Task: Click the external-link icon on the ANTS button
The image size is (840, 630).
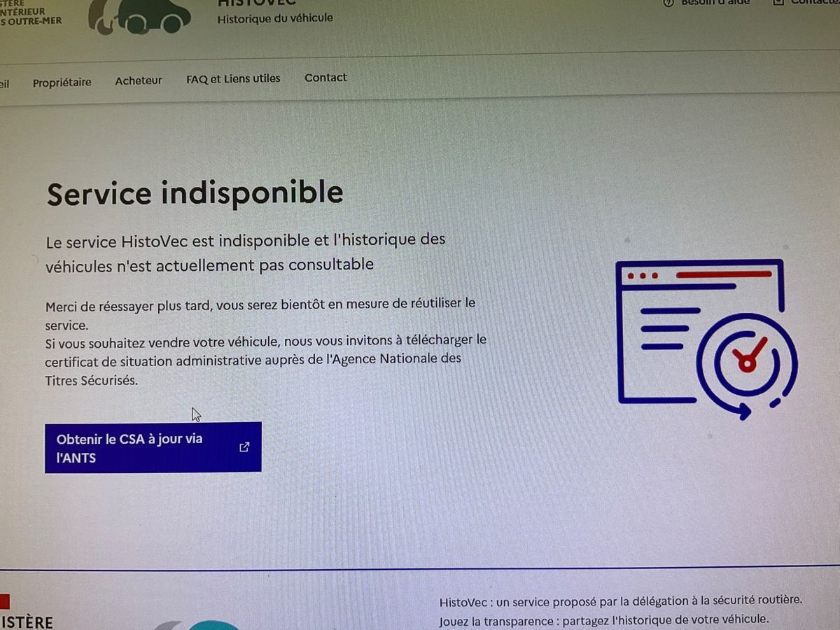Action: point(244,447)
